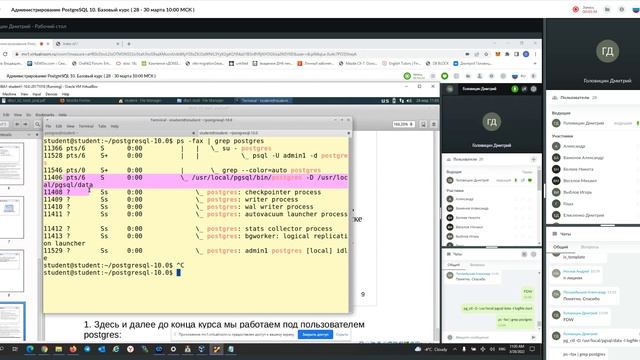Open the VirtualBox Devices menu
This screenshot has height=360, width=640.
[51, 94]
